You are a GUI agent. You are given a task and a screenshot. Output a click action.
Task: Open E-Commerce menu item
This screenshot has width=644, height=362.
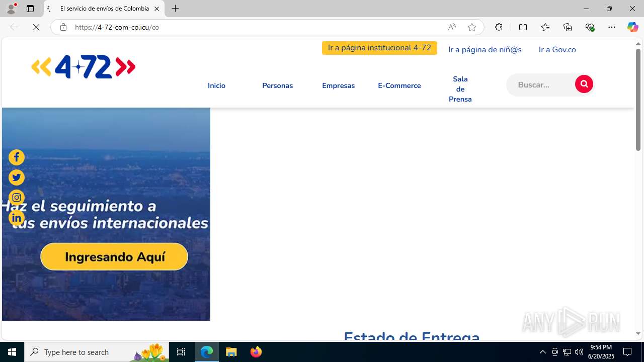pyautogui.click(x=399, y=85)
